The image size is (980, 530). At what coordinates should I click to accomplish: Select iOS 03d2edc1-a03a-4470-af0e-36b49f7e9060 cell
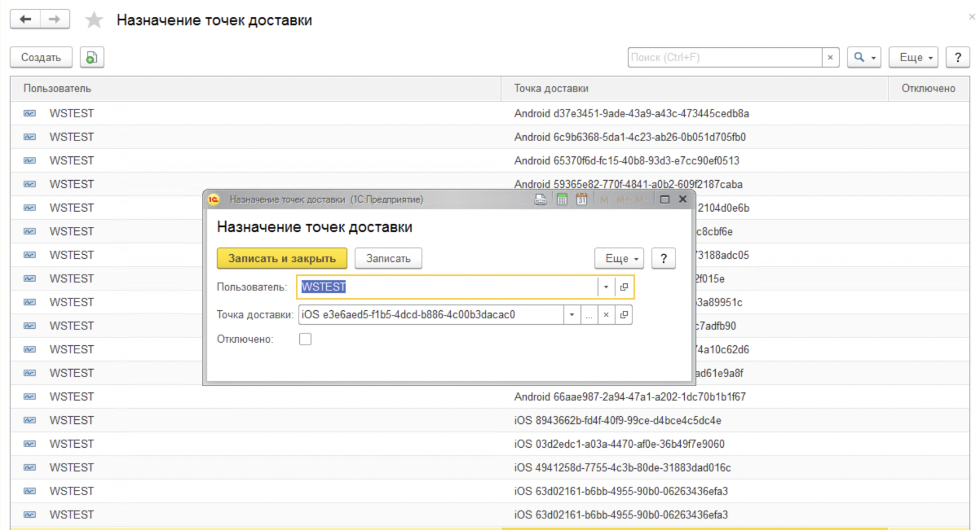[x=694, y=444]
